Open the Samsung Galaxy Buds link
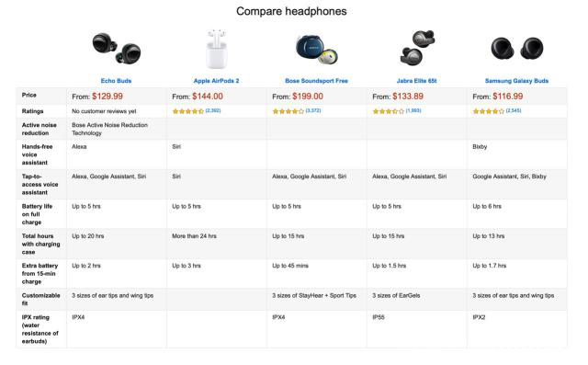 [516, 81]
